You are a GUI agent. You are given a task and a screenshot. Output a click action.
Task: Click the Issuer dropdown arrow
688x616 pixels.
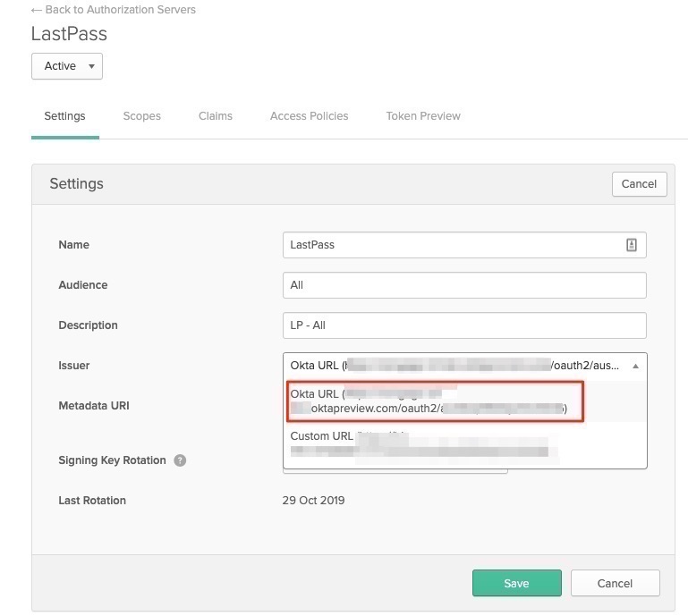tap(635, 366)
